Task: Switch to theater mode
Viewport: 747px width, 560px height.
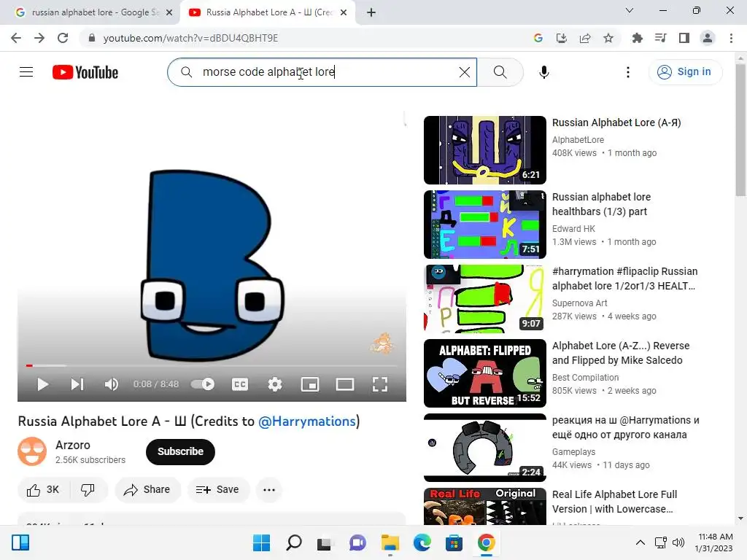Action: (344, 384)
